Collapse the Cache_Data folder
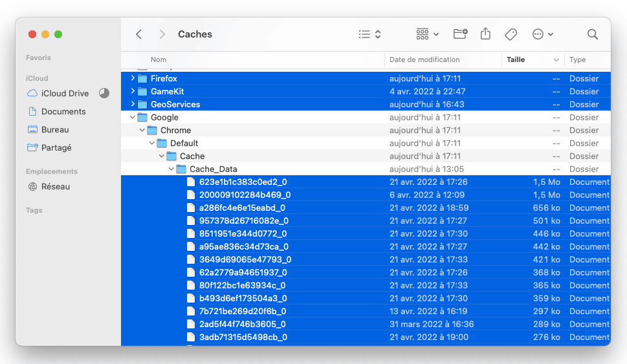This screenshot has height=364, width=627. [x=171, y=169]
